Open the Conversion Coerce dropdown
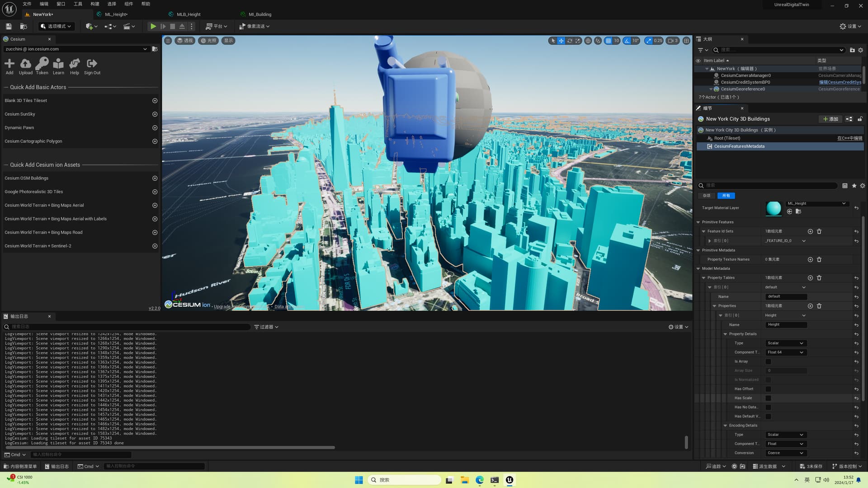Image resolution: width=868 pixels, height=488 pixels. [785, 453]
